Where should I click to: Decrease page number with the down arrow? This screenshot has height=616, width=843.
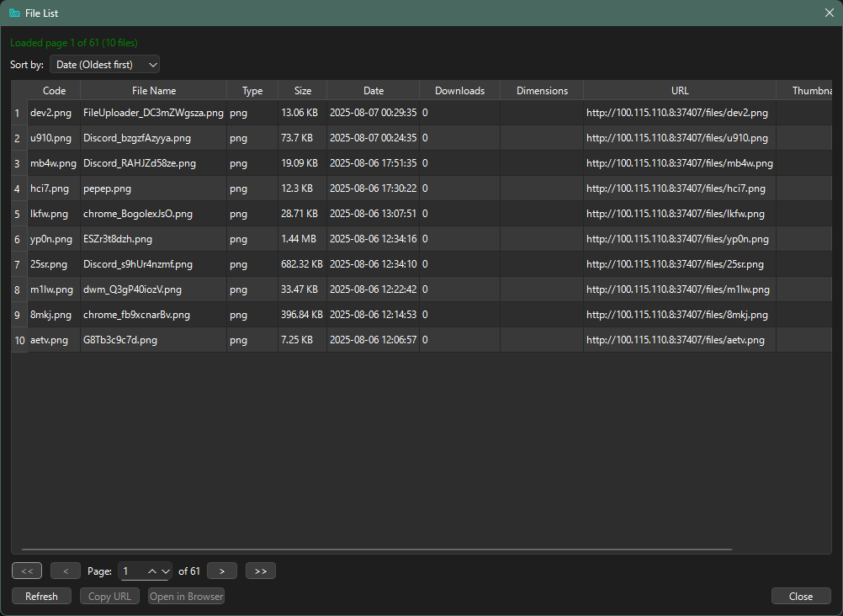click(166, 571)
